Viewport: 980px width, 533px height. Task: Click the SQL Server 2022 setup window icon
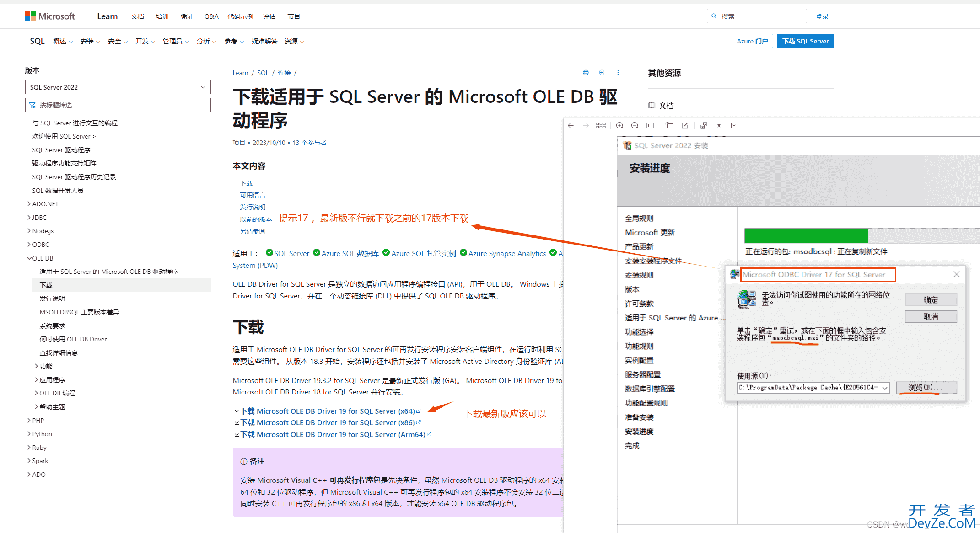627,145
